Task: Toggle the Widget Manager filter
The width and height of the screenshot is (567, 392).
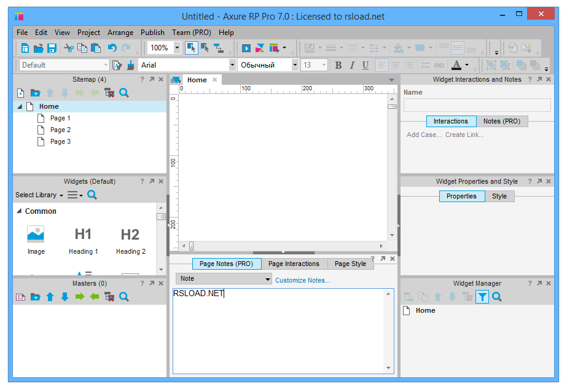Action: 482,297
